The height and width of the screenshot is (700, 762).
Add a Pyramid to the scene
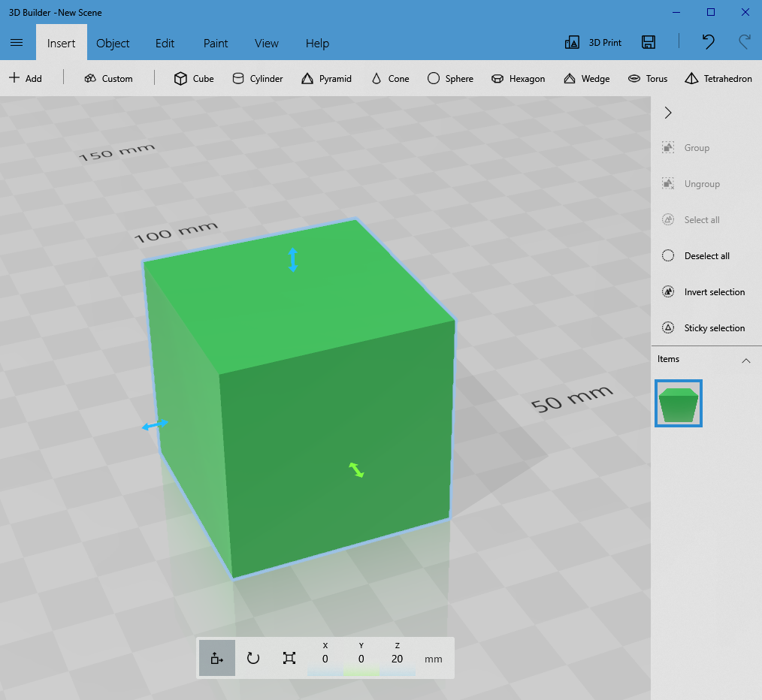click(326, 78)
